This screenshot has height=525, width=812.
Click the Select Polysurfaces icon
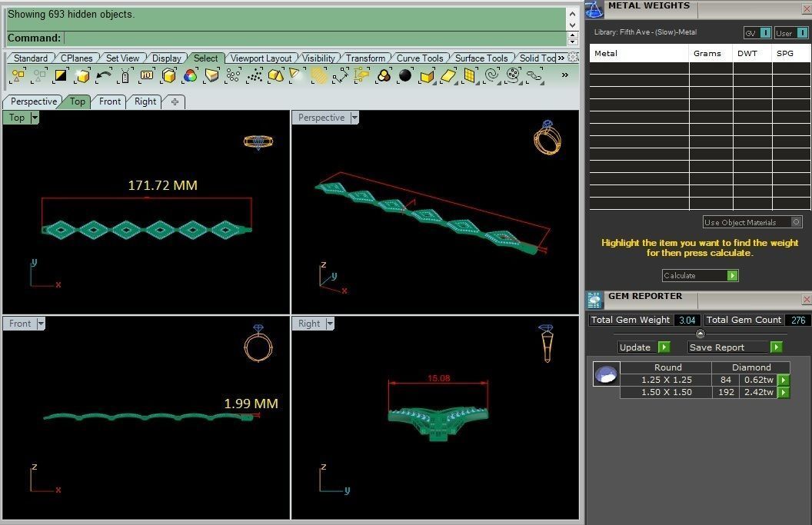pos(276,76)
